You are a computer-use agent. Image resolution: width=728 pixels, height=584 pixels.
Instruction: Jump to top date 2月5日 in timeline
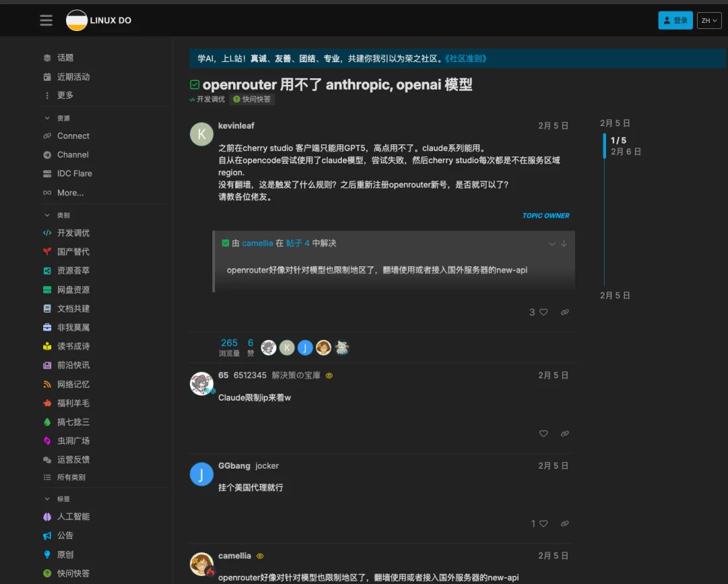coord(615,123)
